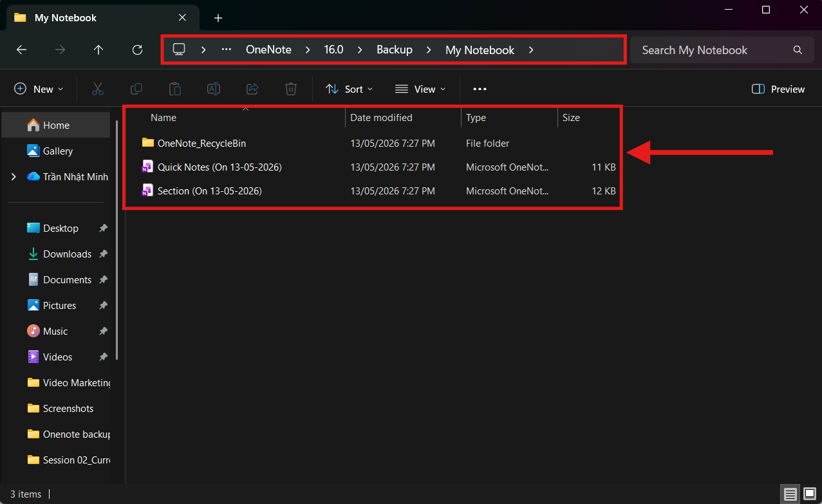Expand the Trần Nhật Minh OneDrive node
822x504 pixels.
pos(14,176)
